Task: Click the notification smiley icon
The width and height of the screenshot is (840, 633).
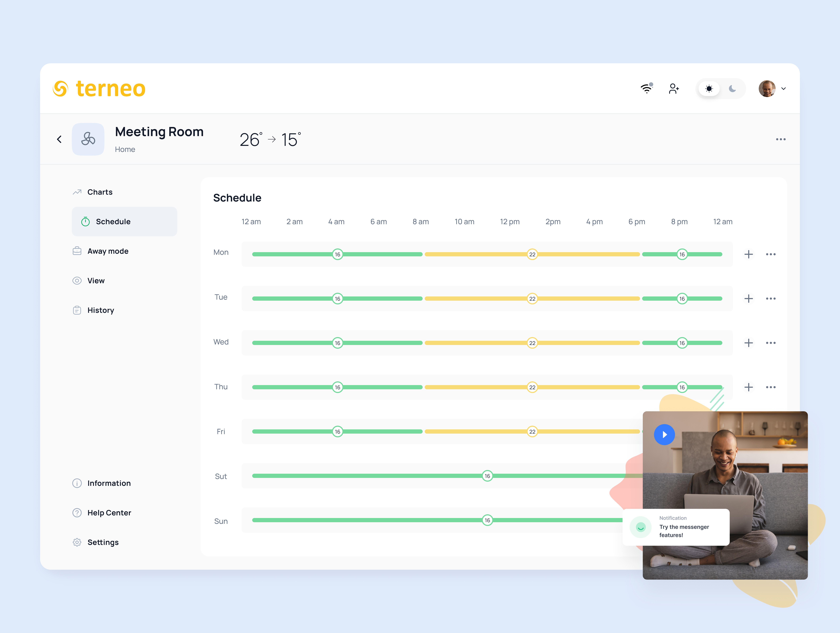Action: click(641, 527)
